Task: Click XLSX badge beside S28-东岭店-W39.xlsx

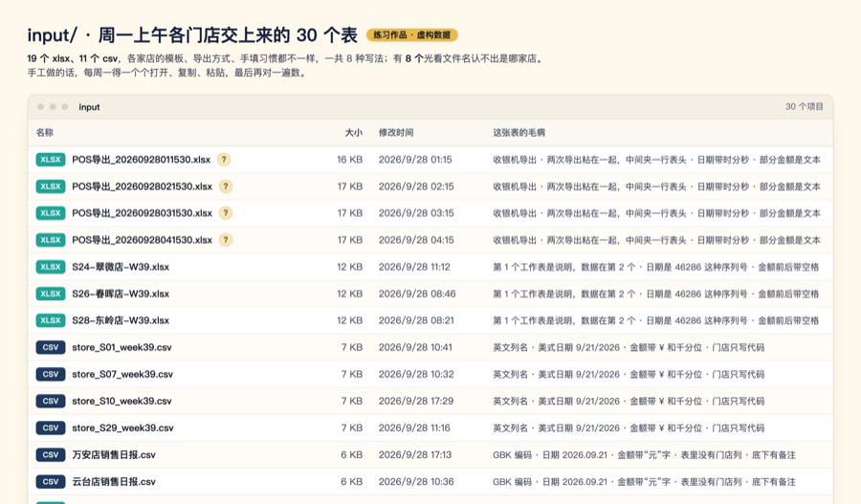Action: tap(51, 320)
